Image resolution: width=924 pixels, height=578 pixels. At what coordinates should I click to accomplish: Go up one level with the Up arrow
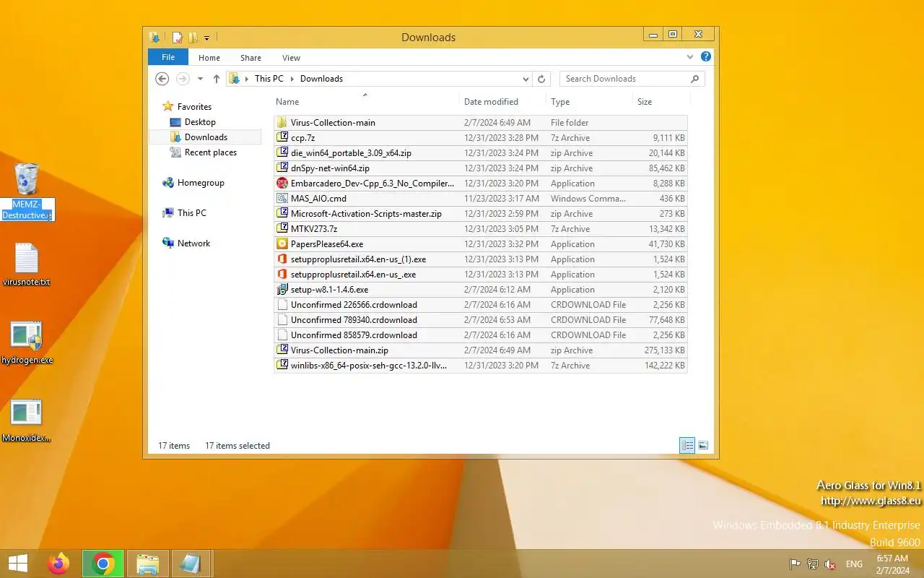pos(216,79)
